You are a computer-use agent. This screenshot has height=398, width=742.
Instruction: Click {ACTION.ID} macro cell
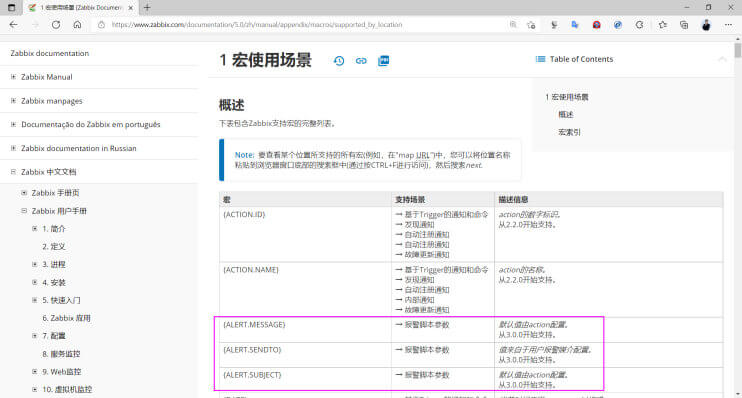305,234
